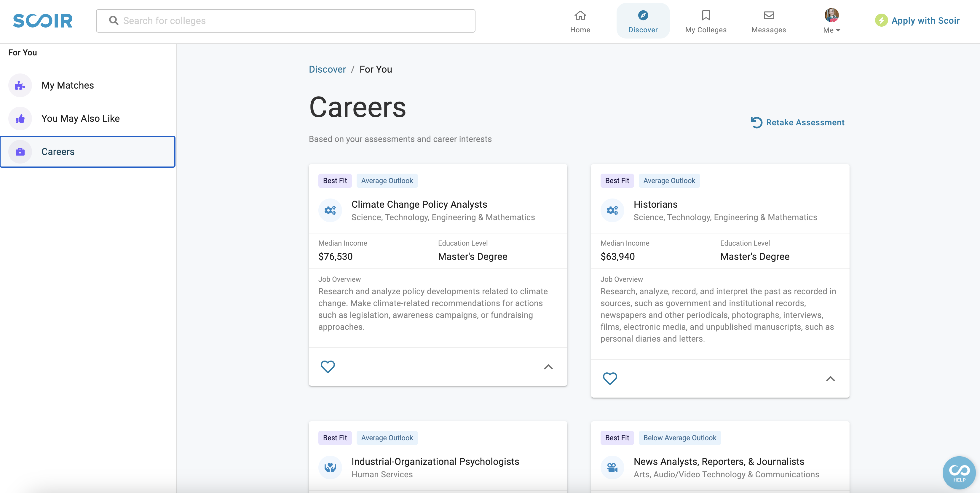Viewport: 980px width, 493px height.
Task: Click the thumbs up You May Also Like icon
Action: click(20, 118)
